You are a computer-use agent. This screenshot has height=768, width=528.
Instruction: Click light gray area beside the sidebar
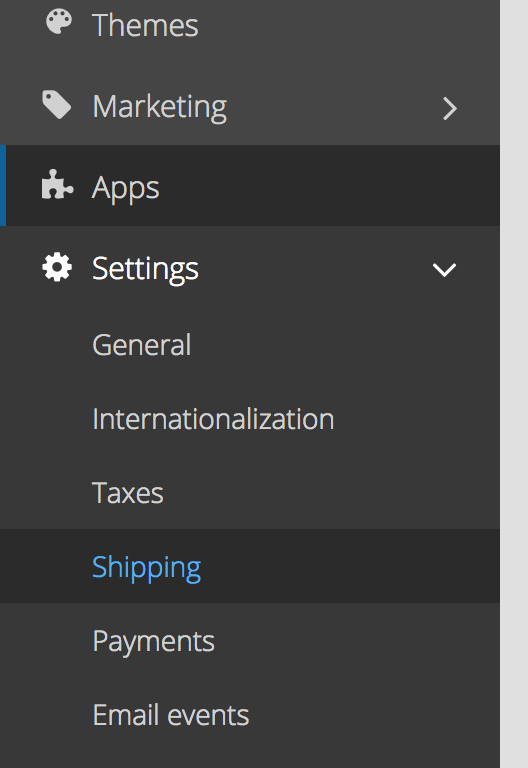(x=514, y=384)
